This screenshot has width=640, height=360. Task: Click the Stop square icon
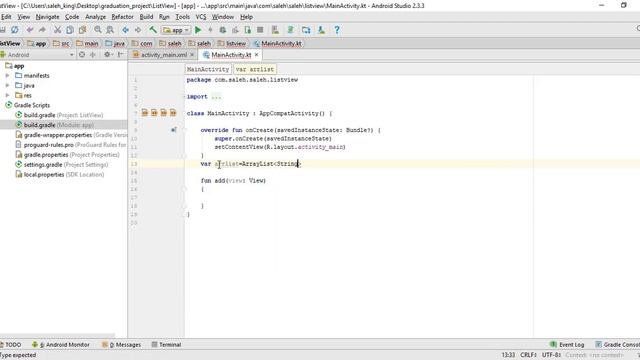[260, 30]
